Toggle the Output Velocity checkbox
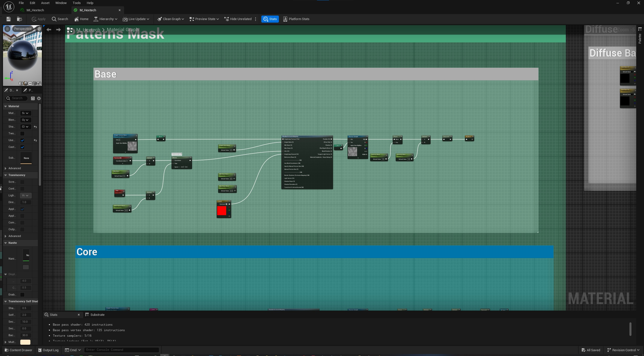 click(x=22, y=229)
